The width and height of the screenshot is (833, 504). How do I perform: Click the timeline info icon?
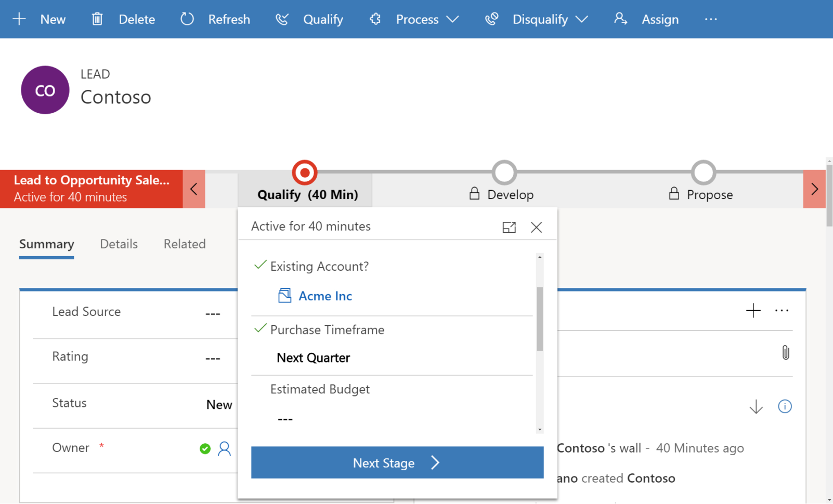click(785, 406)
